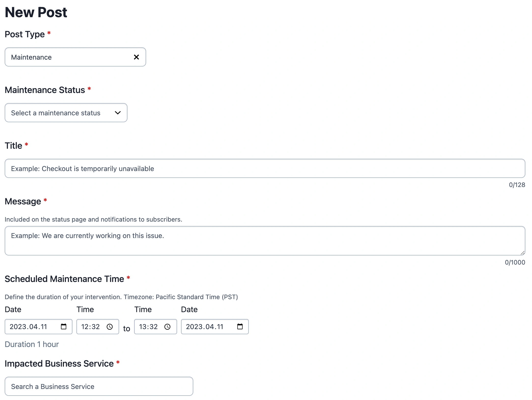The width and height of the screenshot is (532, 400).
Task: Click the Search a Business Service field
Action: pos(99,387)
